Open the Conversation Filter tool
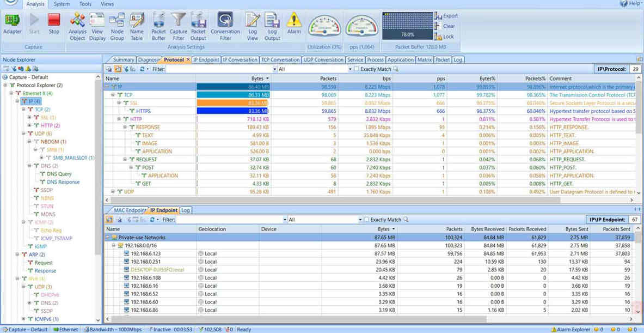This screenshot has height=333, width=644. pos(225,24)
